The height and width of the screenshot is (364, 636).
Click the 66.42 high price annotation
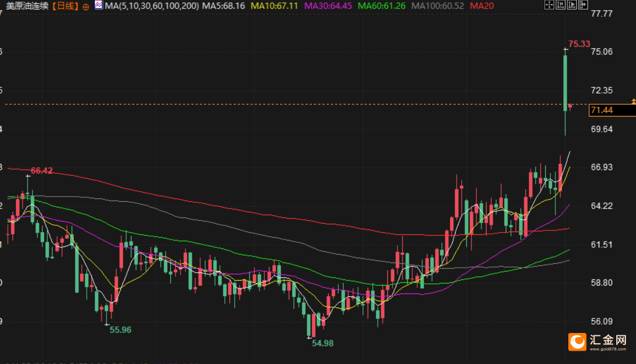[x=42, y=171]
